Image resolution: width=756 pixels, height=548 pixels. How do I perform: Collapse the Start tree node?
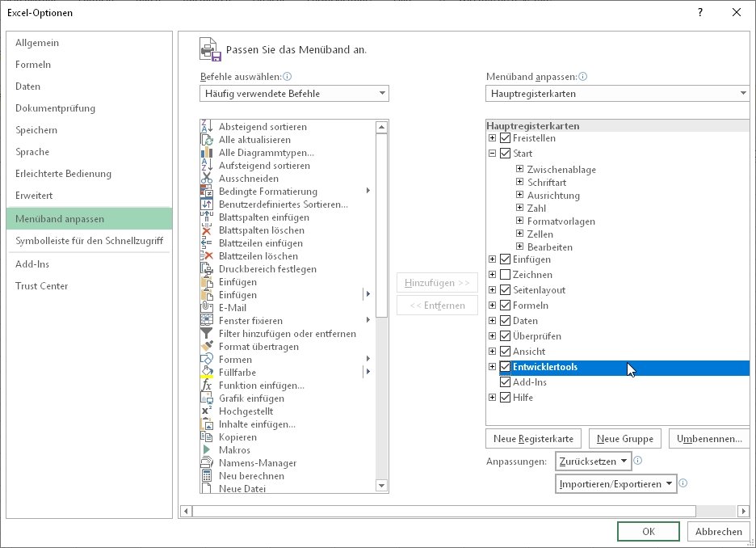[x=493, y=153]
